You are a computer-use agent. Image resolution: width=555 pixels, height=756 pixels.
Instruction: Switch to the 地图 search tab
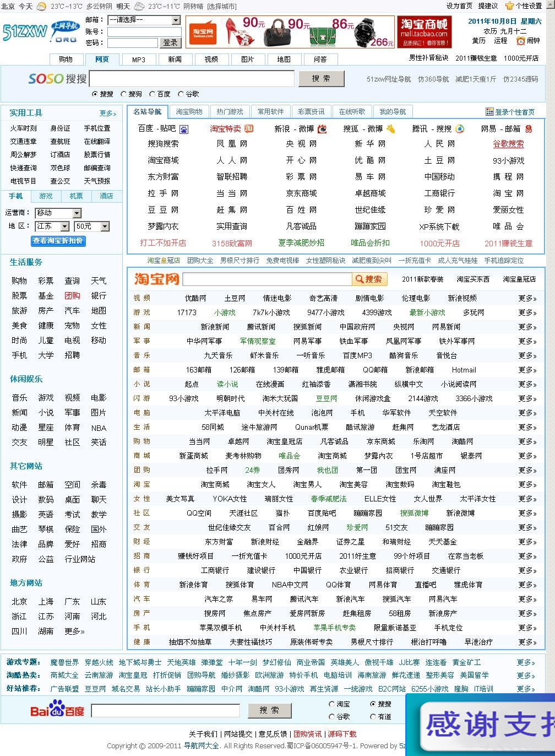click(x=284, y=60)
